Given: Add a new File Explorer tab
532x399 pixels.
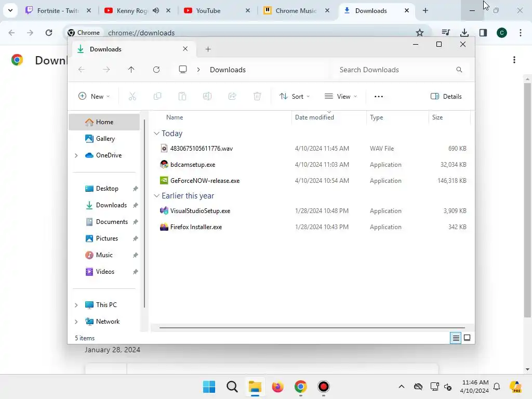Looking at the screenshot, I should tap(208, 49).
